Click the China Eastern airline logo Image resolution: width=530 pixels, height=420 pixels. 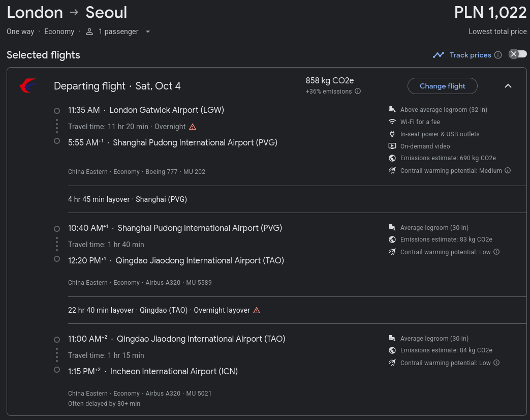click(x=28, y=85)
